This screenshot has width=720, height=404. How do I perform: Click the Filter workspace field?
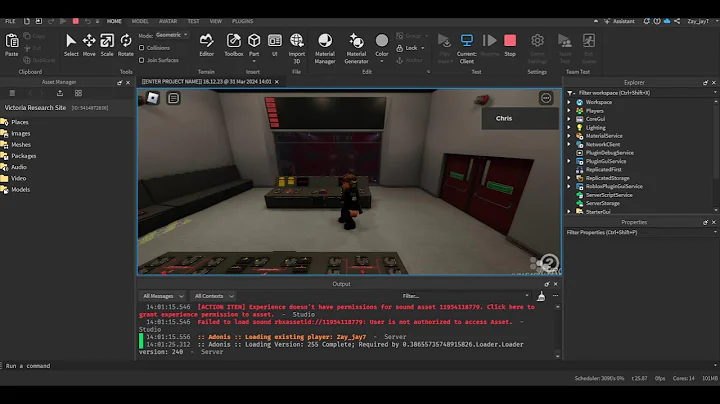[x=642, y=93]
